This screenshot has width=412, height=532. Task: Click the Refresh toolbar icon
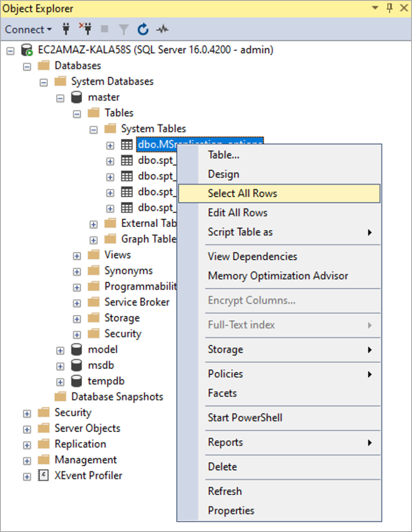pos(143,29)
